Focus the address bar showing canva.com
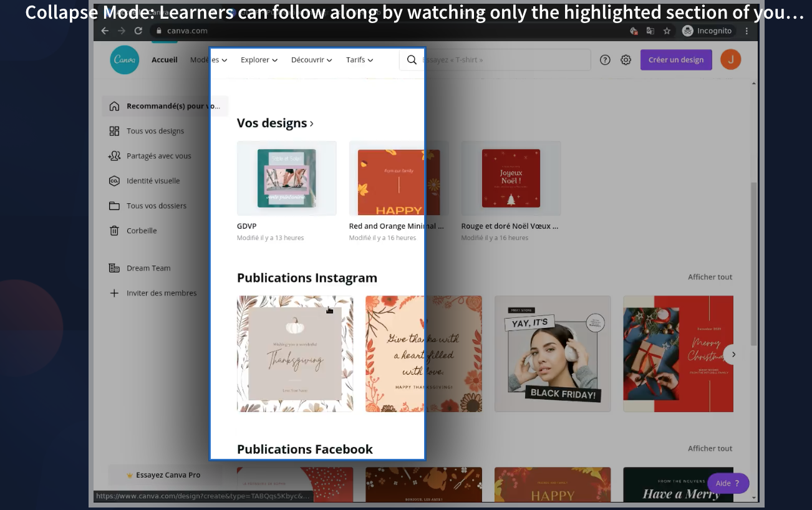Image resolution: width=812 pixels, height=510 pixels. (387, 31)
